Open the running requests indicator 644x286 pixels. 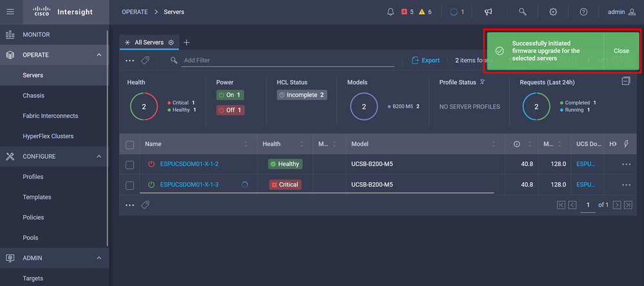pyautogui.click(x=457, y=12)
